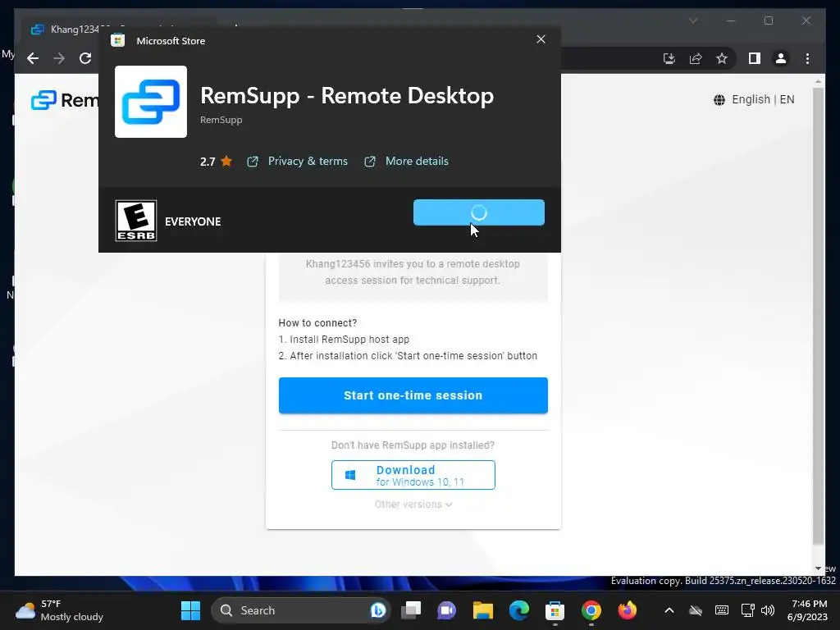Reload the page in Chrome
Screen dimensions: 840x630
(85, 58)
